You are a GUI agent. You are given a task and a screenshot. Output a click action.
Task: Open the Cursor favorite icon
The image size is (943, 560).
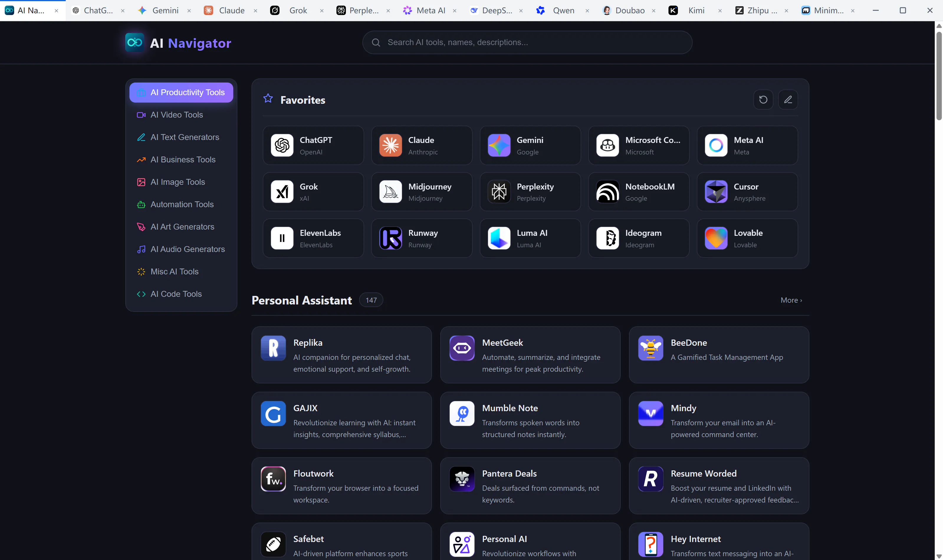(x=716, y=192)
